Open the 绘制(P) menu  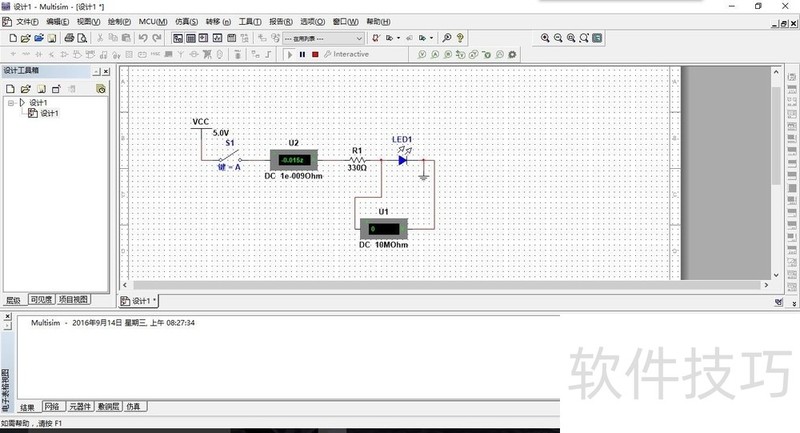point(119,21)
